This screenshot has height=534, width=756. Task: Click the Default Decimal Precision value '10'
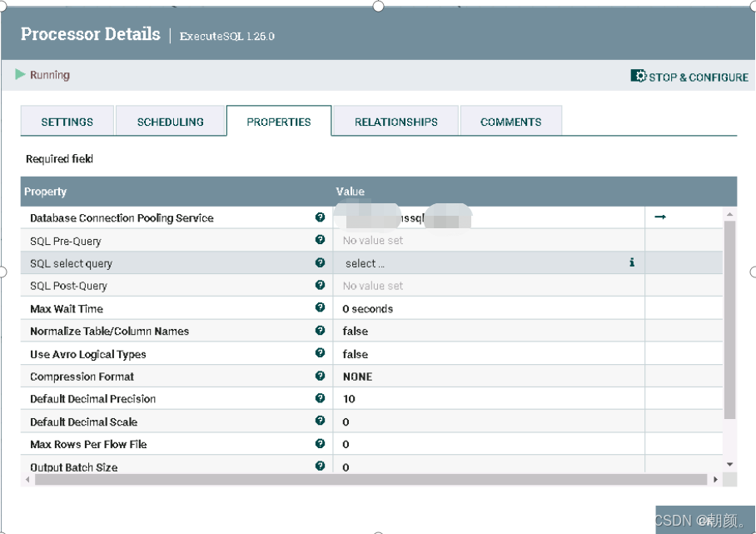pyautogui.click(x=349, y=399)
